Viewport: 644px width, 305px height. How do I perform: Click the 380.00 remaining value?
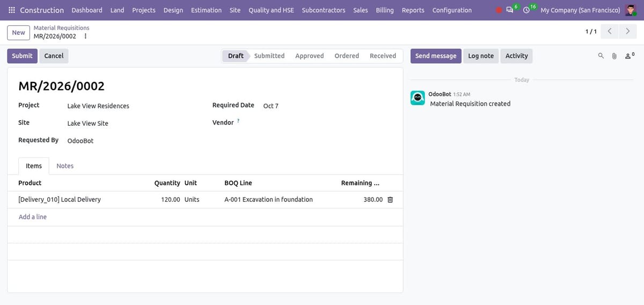click(373, 200)
